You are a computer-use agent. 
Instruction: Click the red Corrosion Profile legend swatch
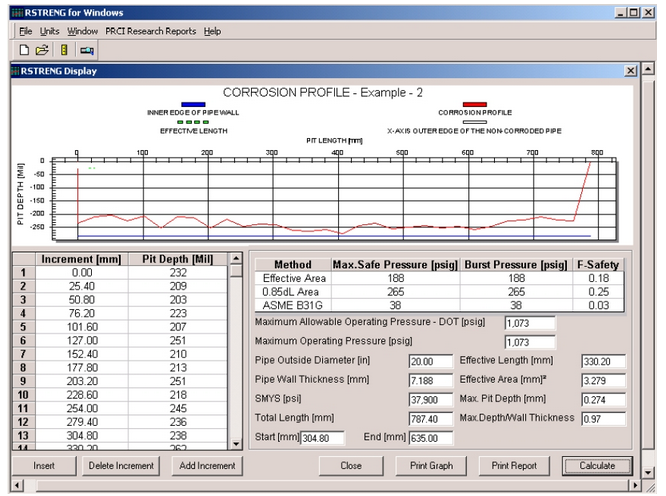click(474, 104)
